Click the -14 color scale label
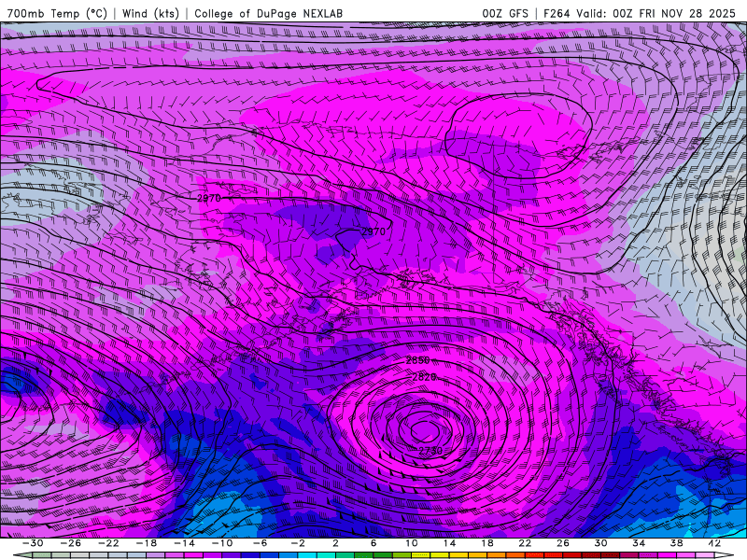The height and width of the screenshot is (560, 747). click(184, 543)
